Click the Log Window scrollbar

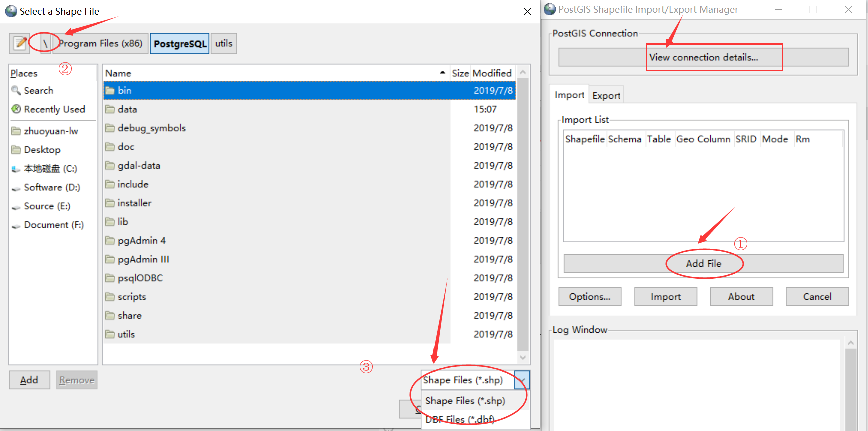point(851,390)
